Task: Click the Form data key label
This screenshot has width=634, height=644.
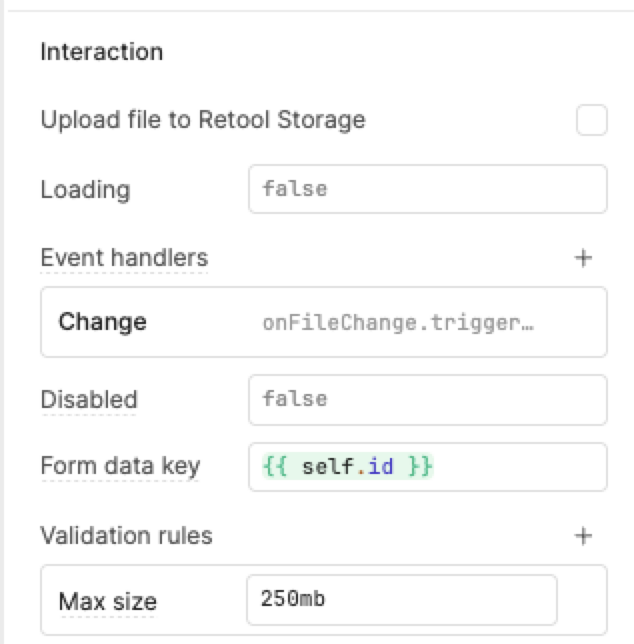Action: 120,466
